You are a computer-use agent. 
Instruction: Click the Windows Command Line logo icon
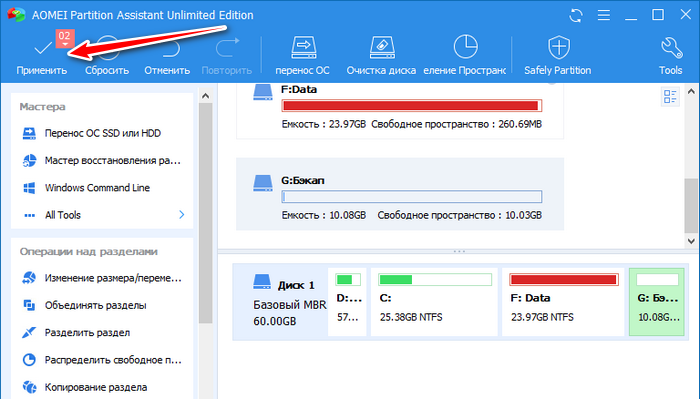pos(29,188)
